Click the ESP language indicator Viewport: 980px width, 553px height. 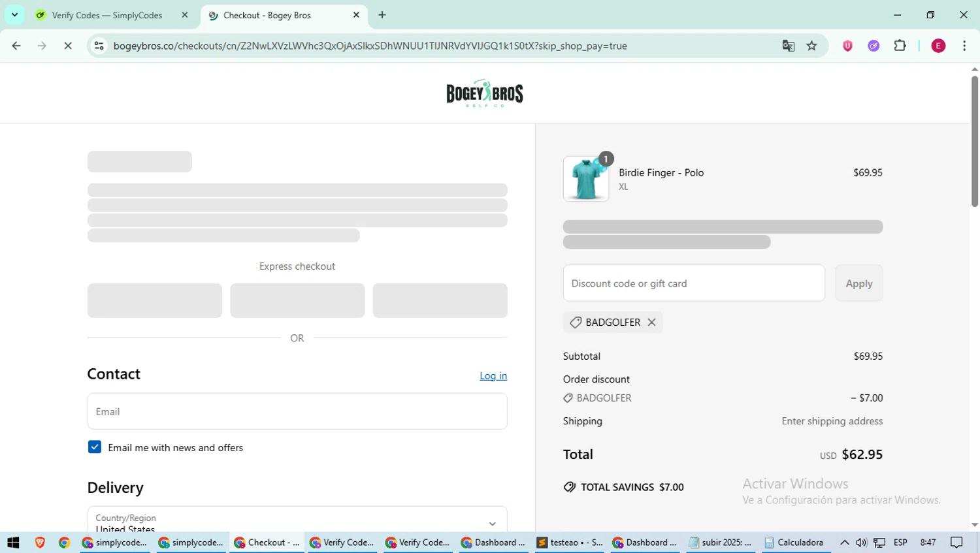(x=900, y=543)
